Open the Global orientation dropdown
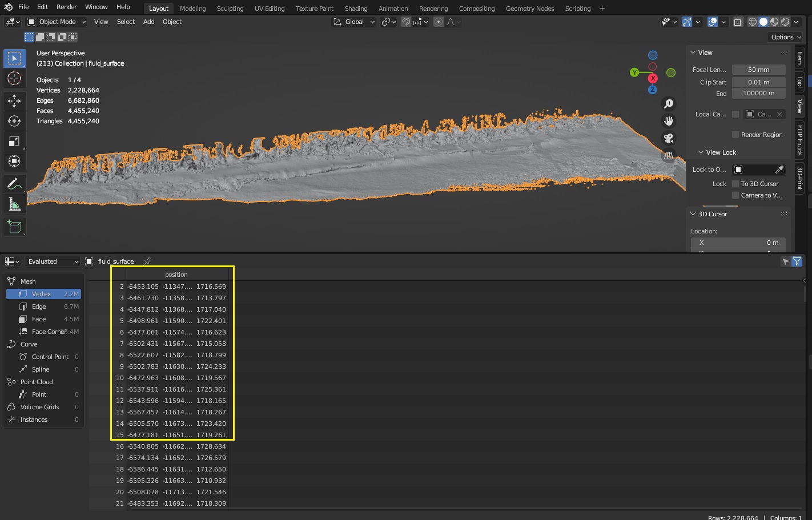The image size is (812, 520). [x=354, y=22]
